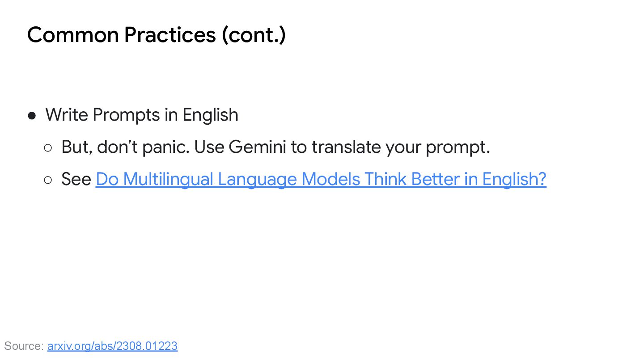Open the Do Multilingual Language Models link

[x=321, y=179]
